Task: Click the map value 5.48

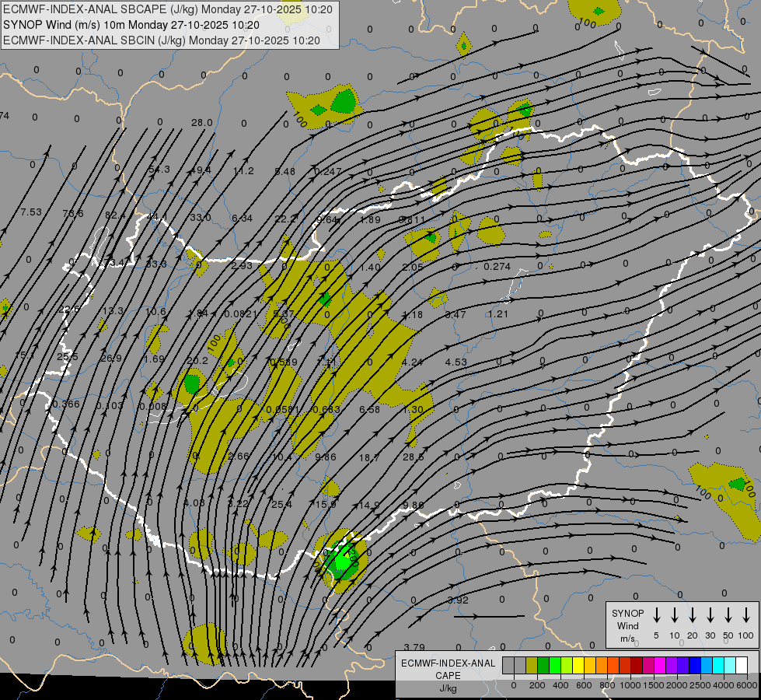Action: (285, 171)
